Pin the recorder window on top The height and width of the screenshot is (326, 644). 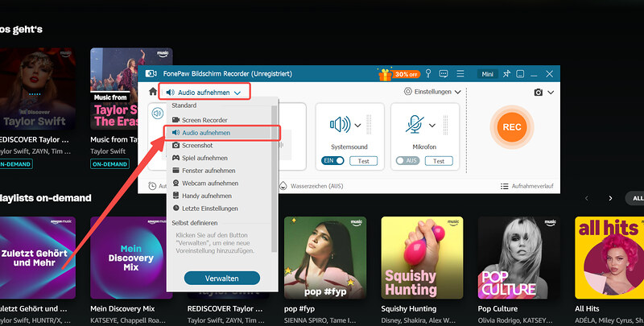click(x=506, y=74)
